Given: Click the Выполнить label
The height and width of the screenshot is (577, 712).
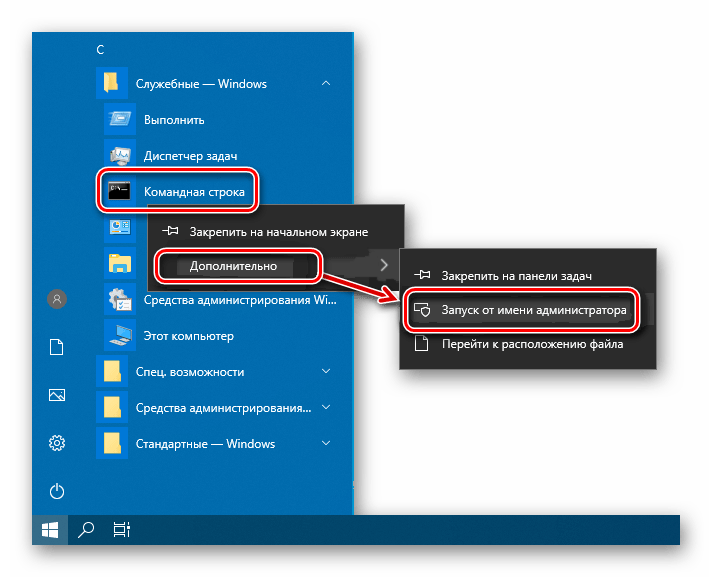Looking at the screenshot, I should click(x=174, y=120).
